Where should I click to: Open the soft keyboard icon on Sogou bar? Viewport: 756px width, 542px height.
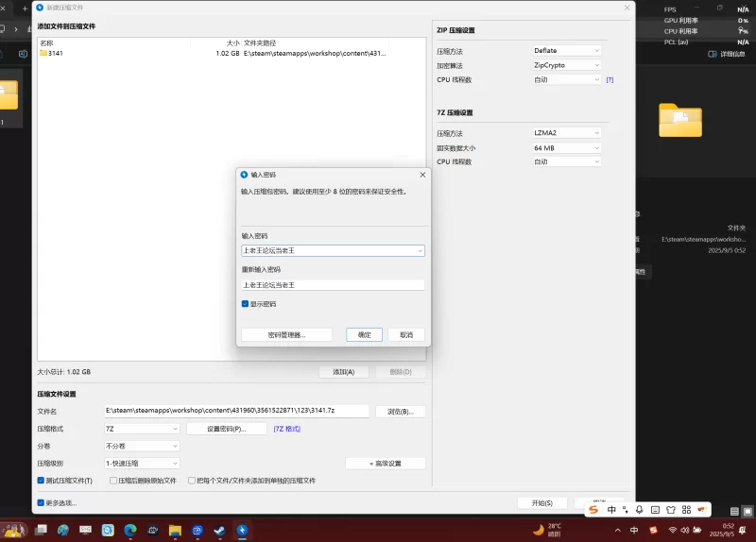655,510
